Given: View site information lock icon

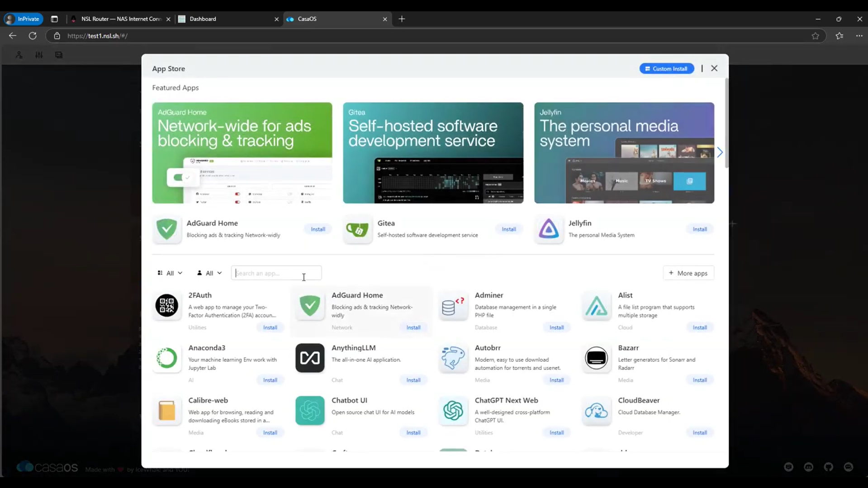Looking at the screenshot, I should point(57,36).
